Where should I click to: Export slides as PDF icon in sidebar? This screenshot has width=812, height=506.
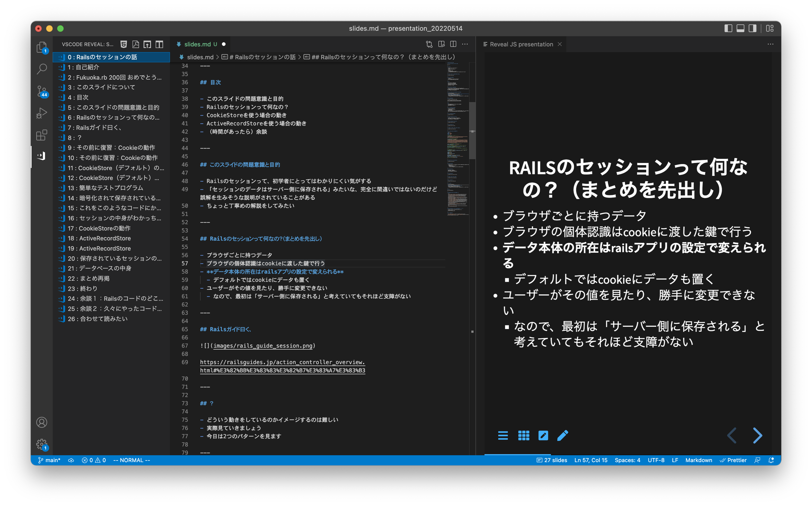pos(136,44)
